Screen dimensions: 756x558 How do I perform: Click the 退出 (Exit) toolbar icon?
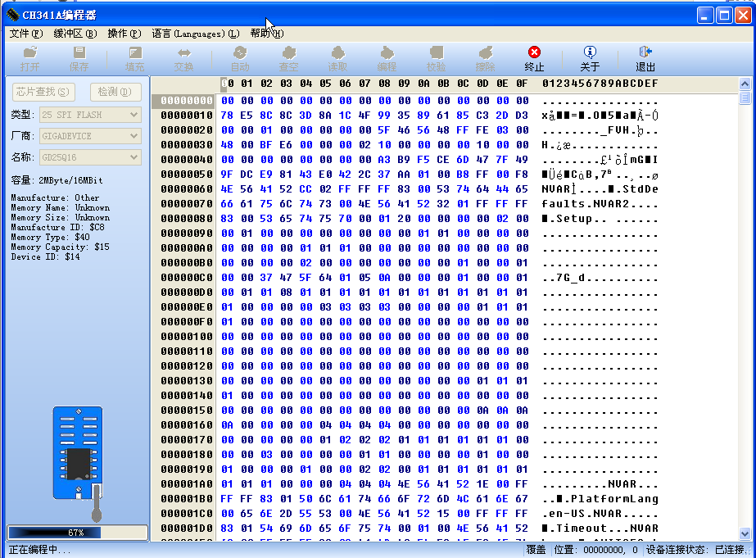(x=645, y=58)
